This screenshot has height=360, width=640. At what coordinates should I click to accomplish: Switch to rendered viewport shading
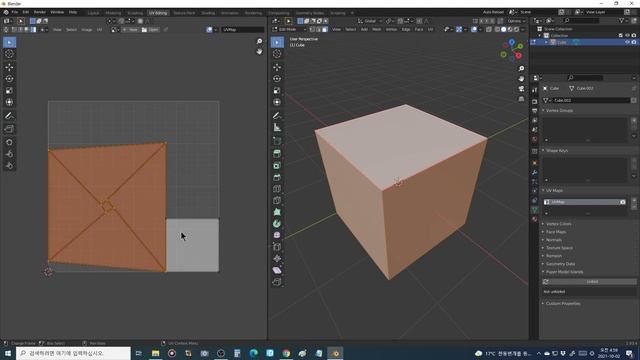tap(517, 29)
